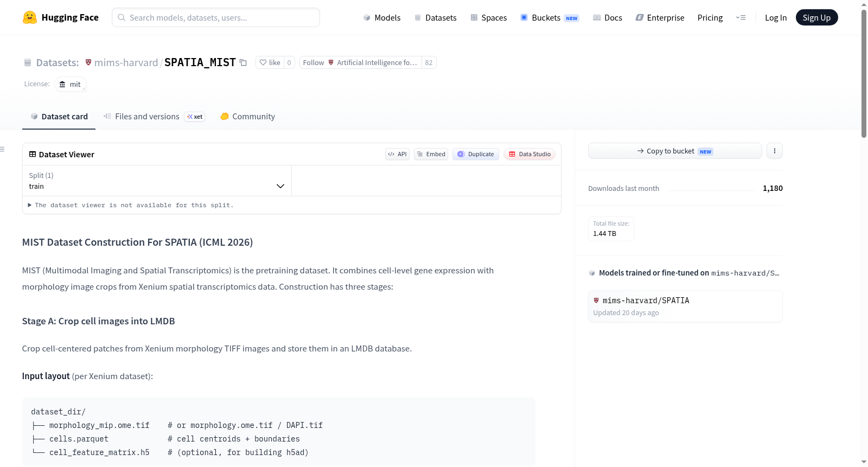Image resolution: width=868 pixels, height=467 pixels.
Task: Switch to the Community tab
Action: (247, 117)
